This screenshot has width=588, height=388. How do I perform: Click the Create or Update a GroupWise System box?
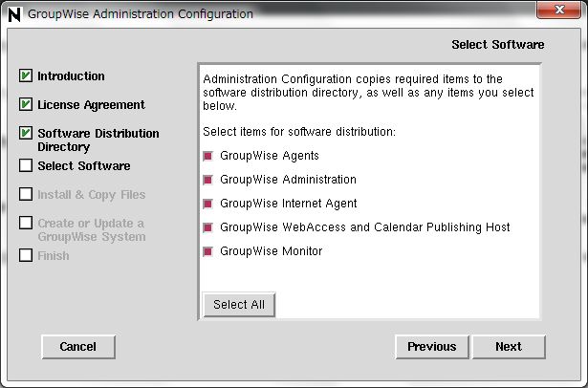pyautogui.click(x=26, y=223)
